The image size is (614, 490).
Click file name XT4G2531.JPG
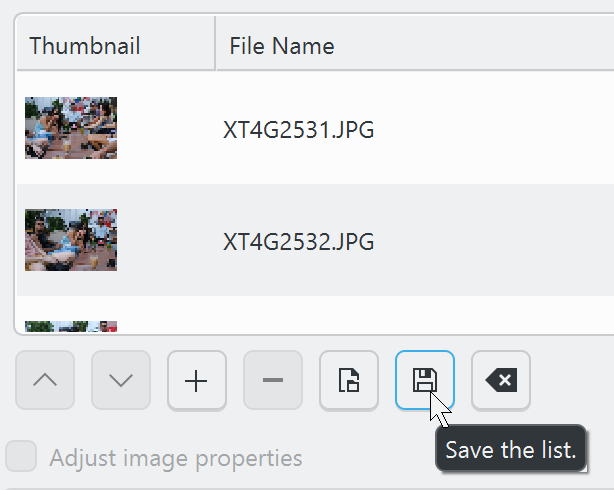(x=298, y=130)
